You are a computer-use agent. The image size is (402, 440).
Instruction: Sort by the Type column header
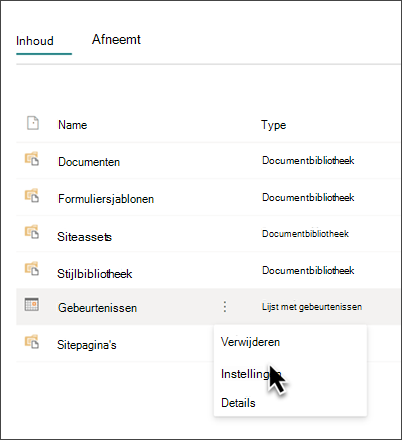(x=274, y=125)
